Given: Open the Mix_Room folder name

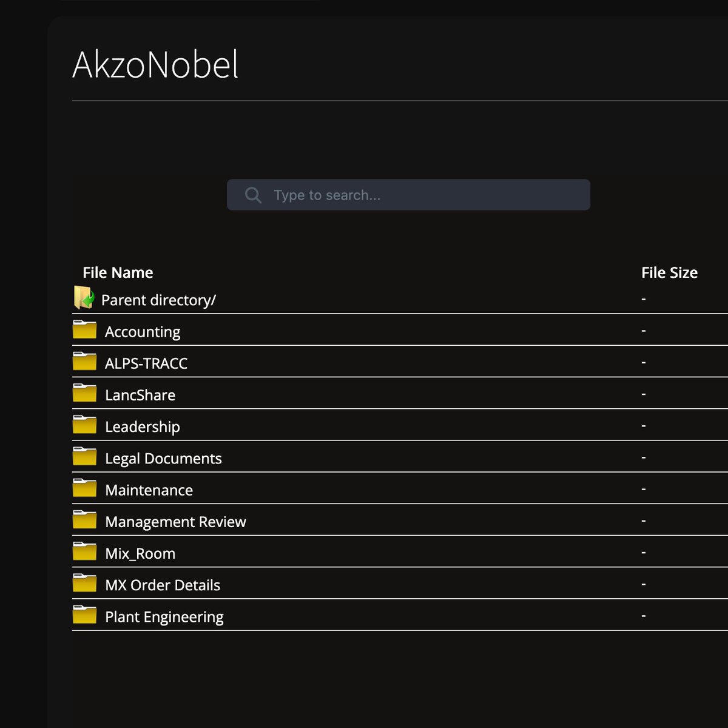Looking at the screenshot, I should pyautogui.click(x=140, y=553).
